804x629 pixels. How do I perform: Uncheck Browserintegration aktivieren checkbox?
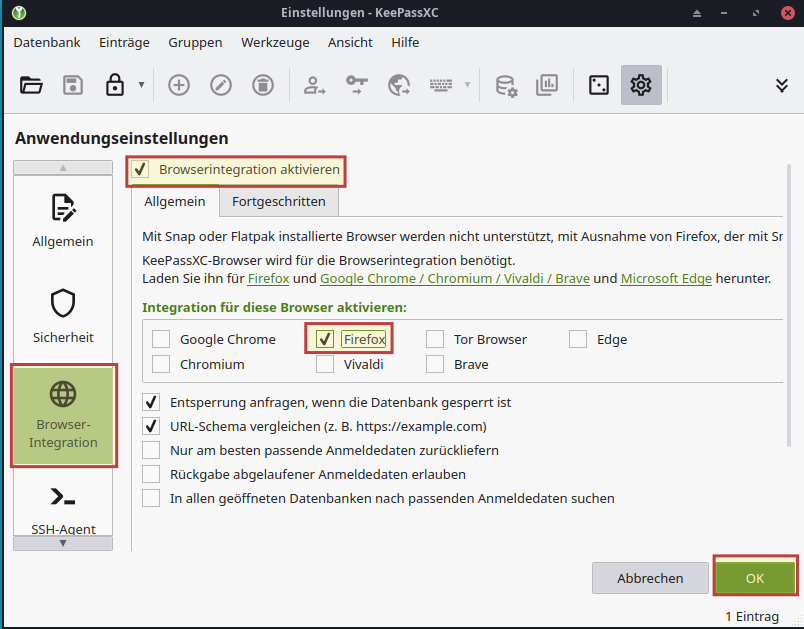(141, 170)
